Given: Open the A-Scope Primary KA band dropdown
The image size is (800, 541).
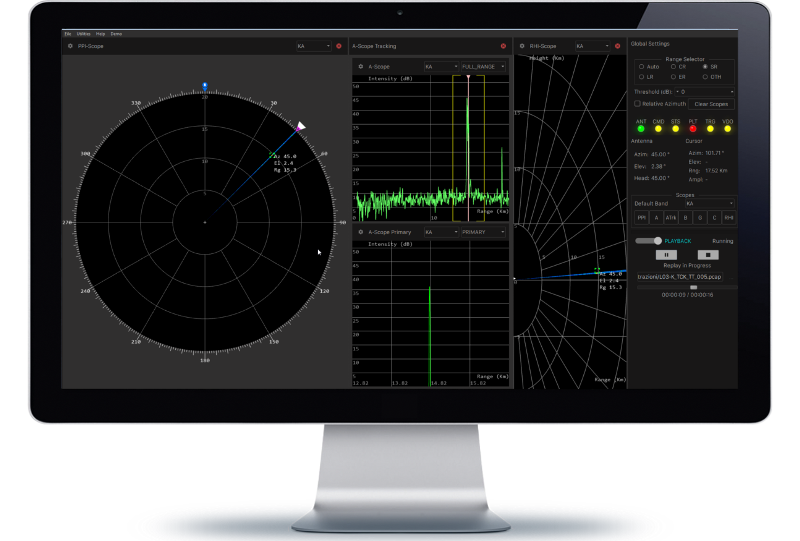Looking at the screenshot, I should click(441, 232).
